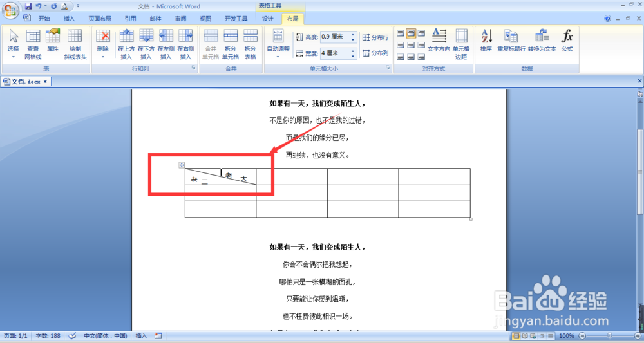644x343 pixels.
Task: Click 绘制斜线表头 draw diagonal header
Action: pyautogui.click(x=75, y=44)
